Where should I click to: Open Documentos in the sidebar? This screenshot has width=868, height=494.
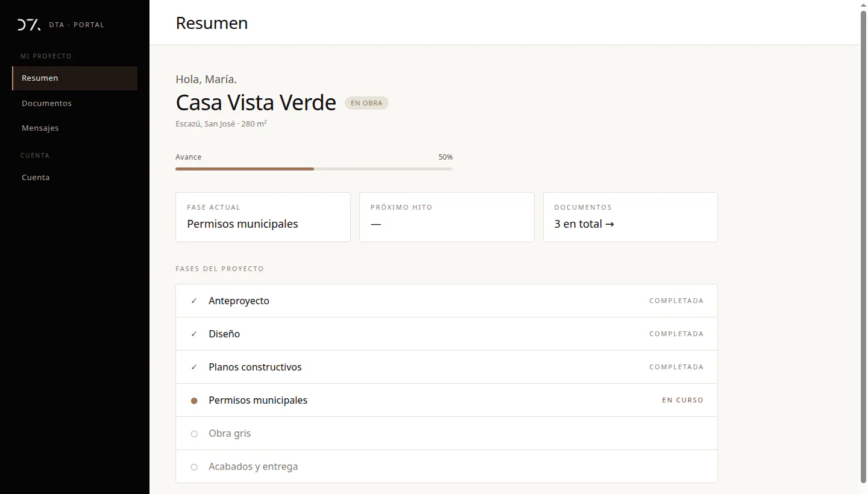(x=75, y=103)
